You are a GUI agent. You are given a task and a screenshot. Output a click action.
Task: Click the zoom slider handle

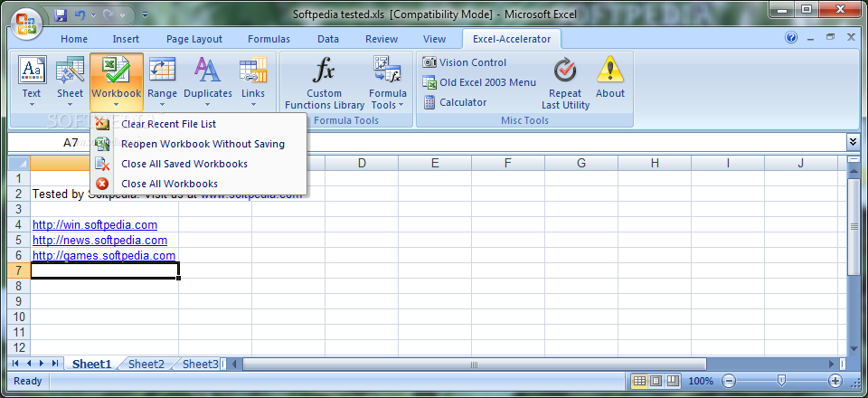click(x=781, y=381)
